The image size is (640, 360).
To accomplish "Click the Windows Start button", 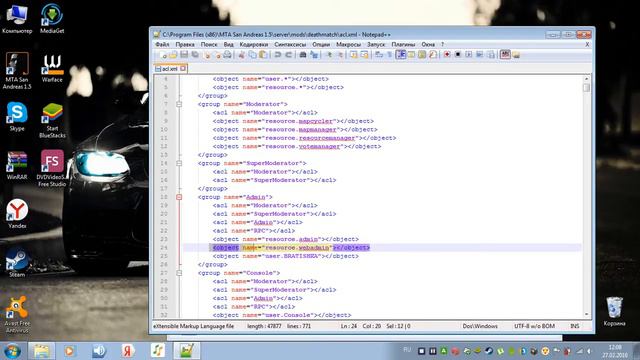I will pos(12,351).
